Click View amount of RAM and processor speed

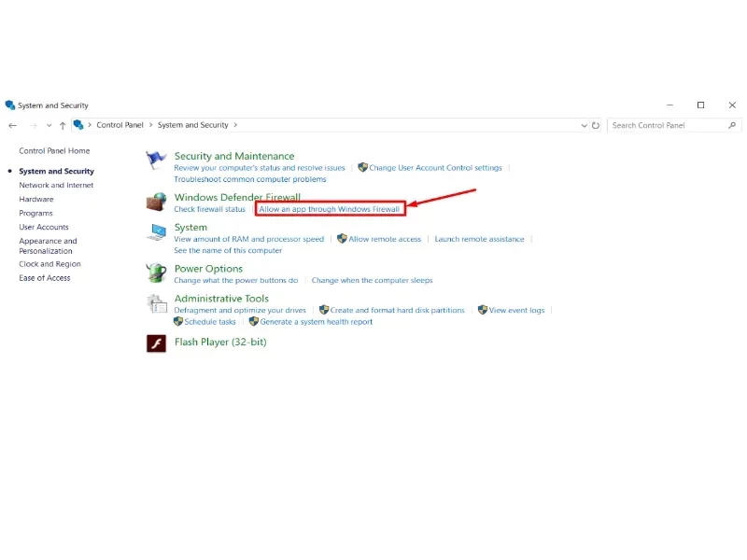tap(248, 239)
